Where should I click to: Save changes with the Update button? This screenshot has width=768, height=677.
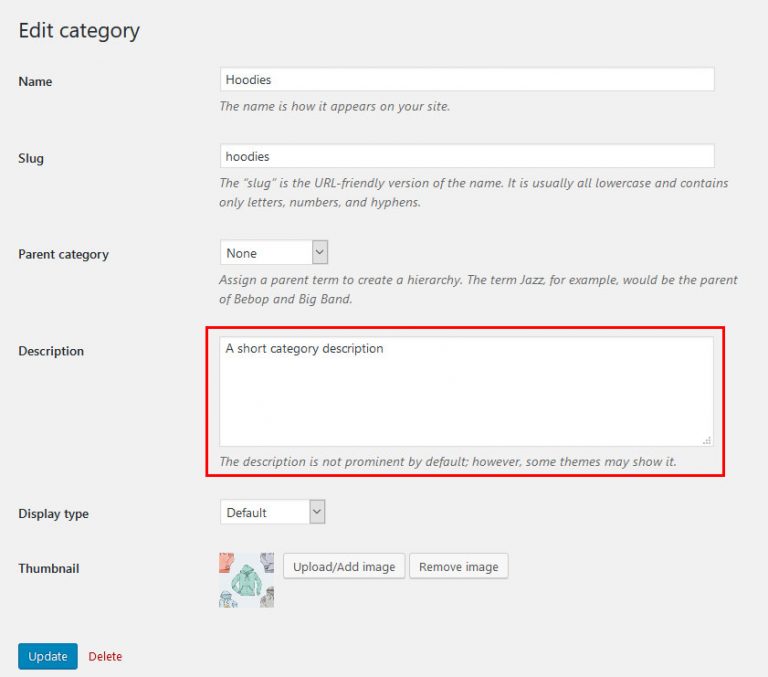click(47, 656)
